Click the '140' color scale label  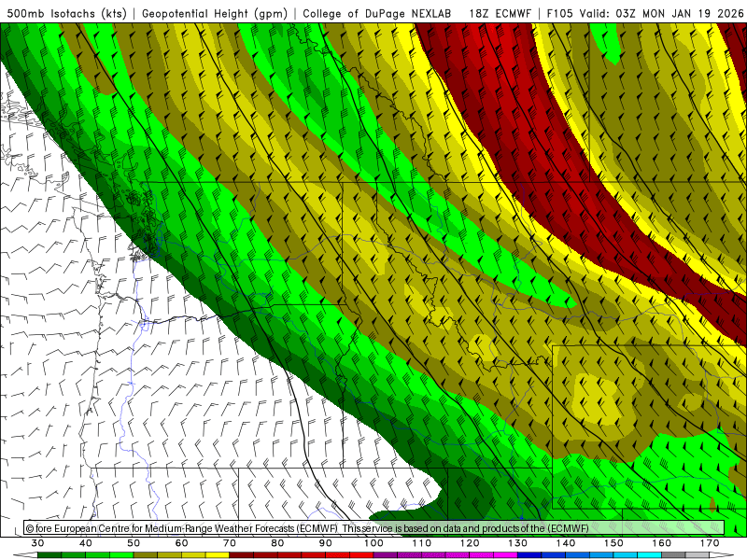click(566, 543)
